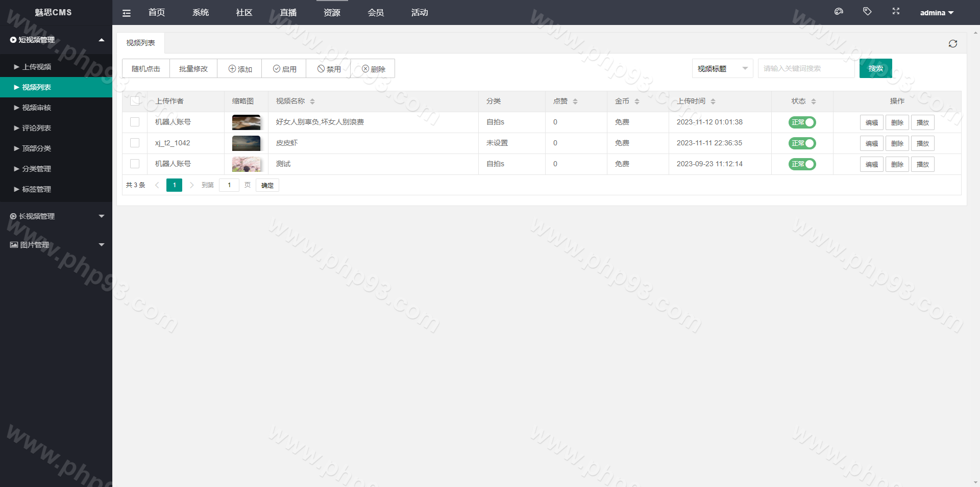Click the sidebar collapse hamburger icon

[x=127, y=13]
